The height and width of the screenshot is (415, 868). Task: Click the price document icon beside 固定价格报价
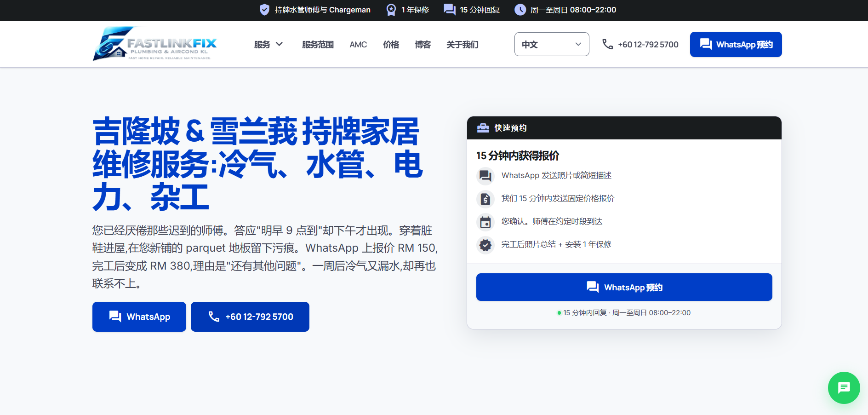pyautogui.click(x=485, y=199)
